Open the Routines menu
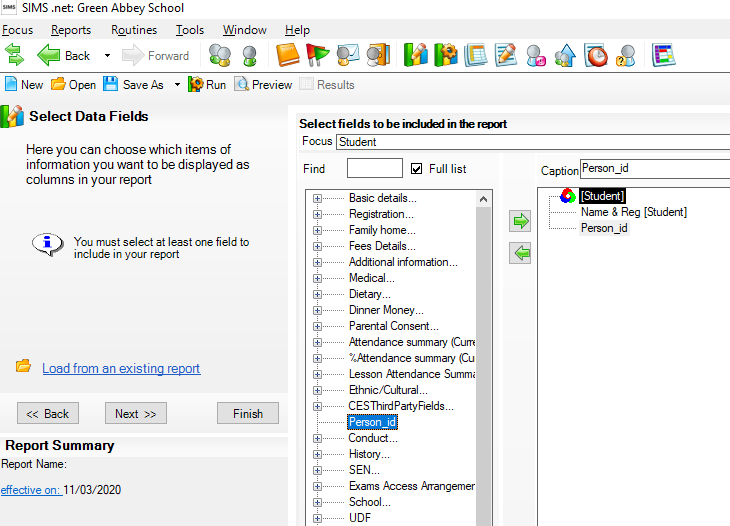The width and height of the screenshot is (730, 526). (133, 30)
